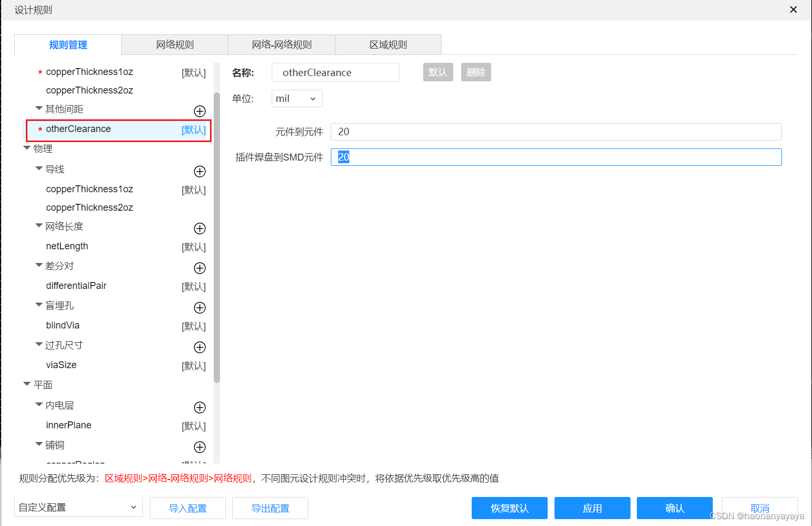Open the 网络-网络规则 tab
The image size is (812, 526).
[282, 45]
